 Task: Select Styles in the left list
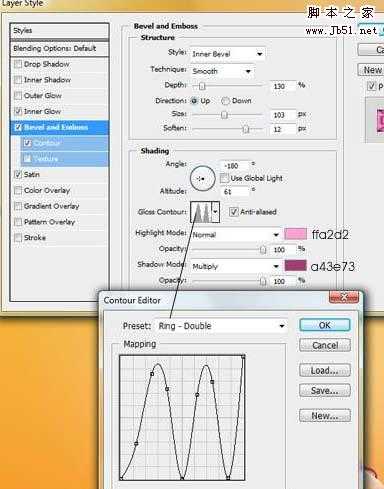pos(59,31)
